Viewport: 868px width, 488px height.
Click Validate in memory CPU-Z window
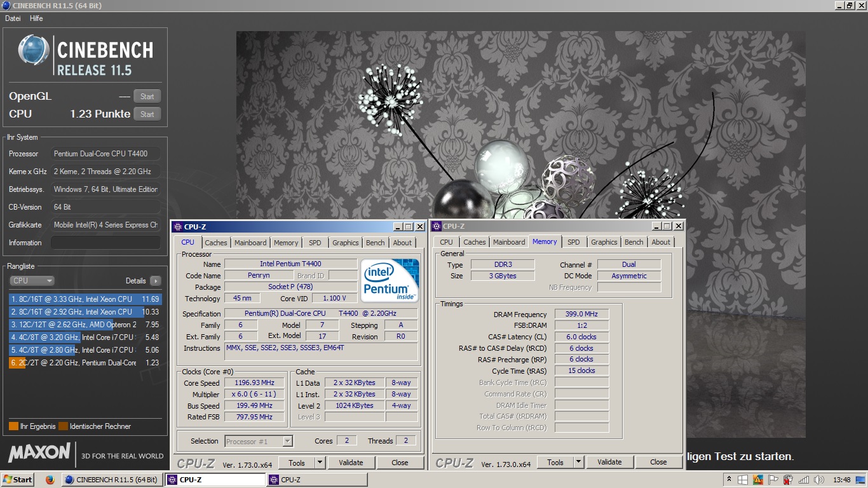tap(609, 462)
